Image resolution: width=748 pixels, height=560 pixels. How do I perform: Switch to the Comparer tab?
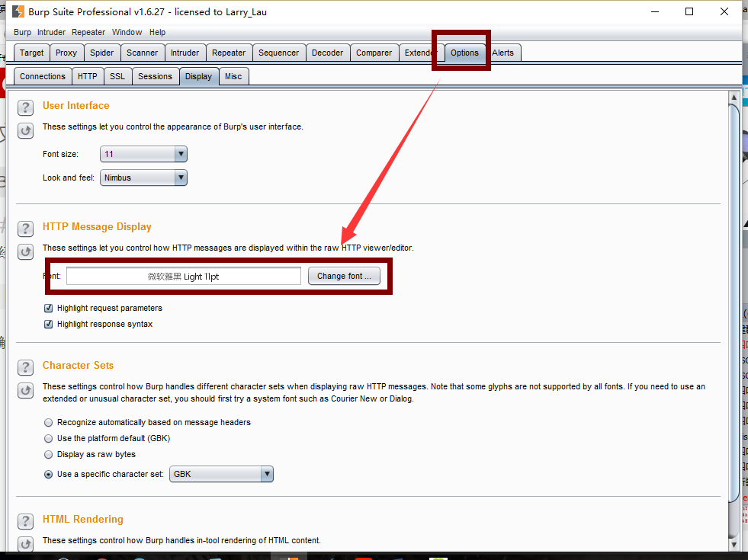click(x=374, y=53)
